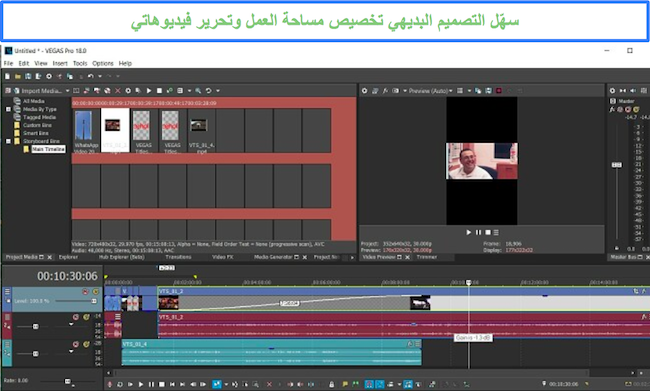Start media preview in Project Media toolbar
Screen dimensions: 650x391
149,91
